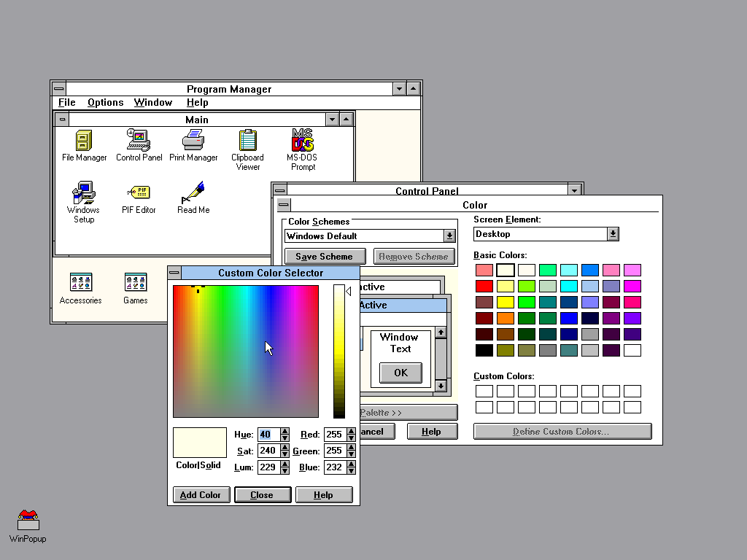Viewport: 747px width, 560px height.
Task: Open the Print Manager icon
Action: (193, 140)
